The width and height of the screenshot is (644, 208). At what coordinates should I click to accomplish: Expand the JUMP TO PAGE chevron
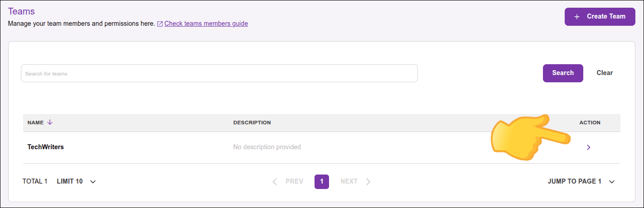[x=612, y=182]
